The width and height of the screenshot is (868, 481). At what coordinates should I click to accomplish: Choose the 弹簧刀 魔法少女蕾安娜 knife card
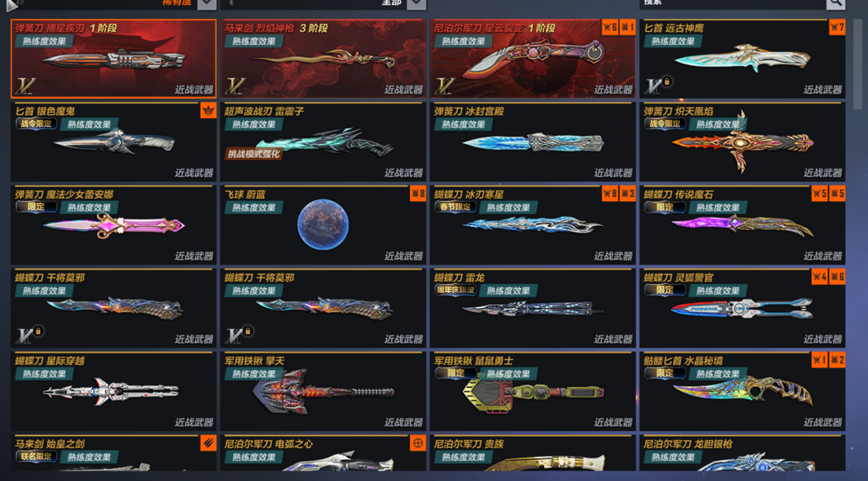click(x=113, y=225)
